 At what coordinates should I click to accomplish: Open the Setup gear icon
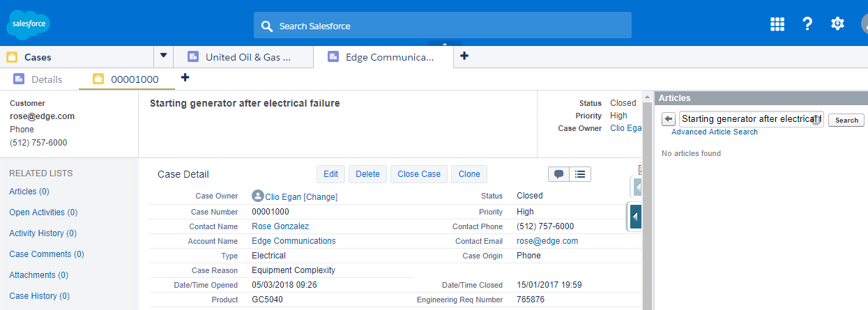point(837,24)
